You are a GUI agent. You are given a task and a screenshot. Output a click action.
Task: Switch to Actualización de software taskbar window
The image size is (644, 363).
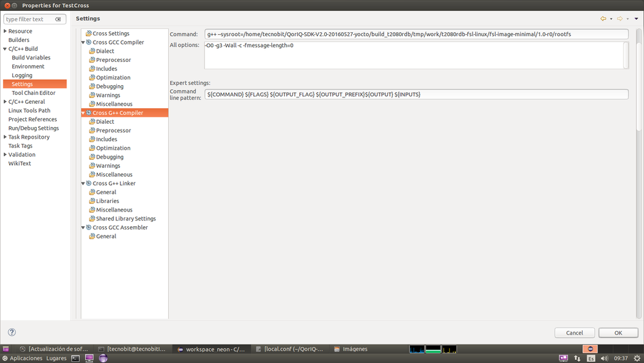(x=54, y=349)
